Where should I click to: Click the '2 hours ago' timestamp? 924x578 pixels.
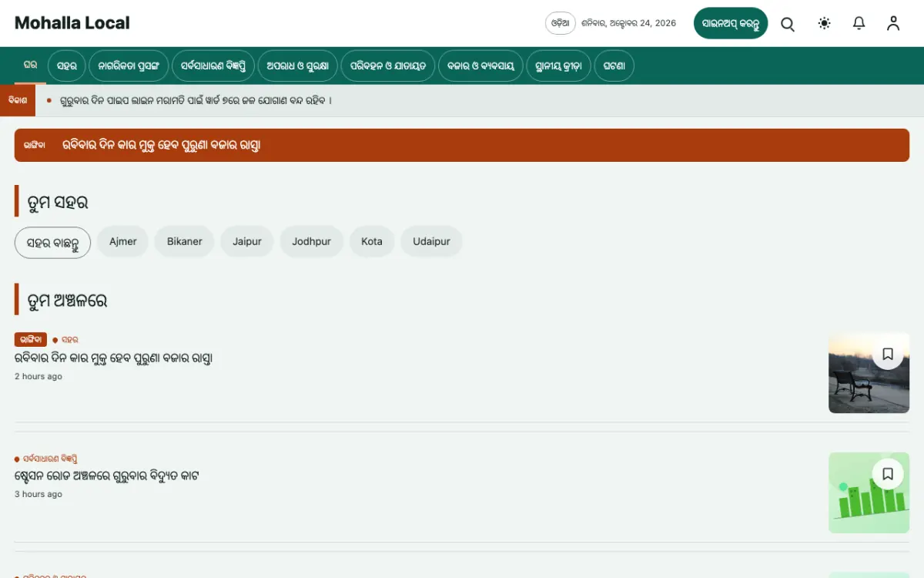point(38,377)
